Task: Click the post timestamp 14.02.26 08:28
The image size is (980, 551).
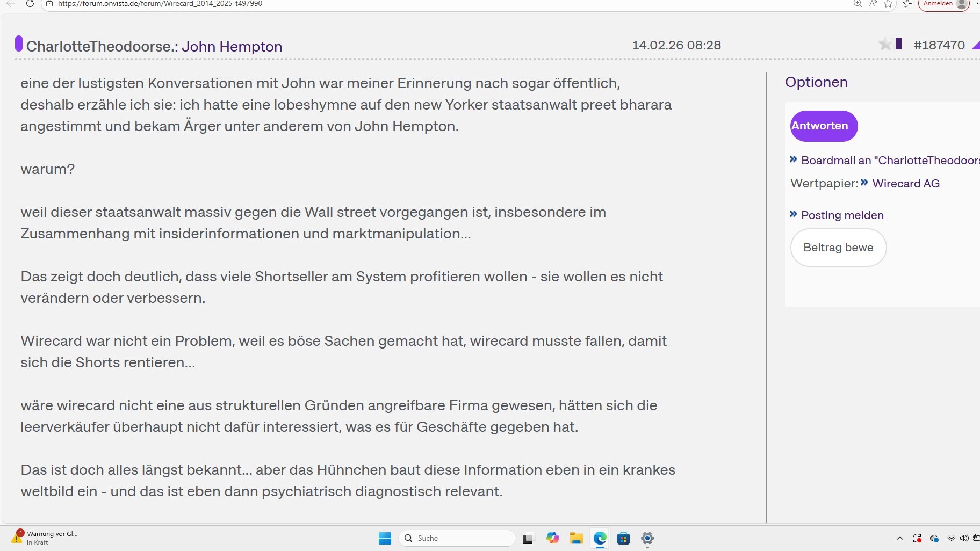Action: (x=676, y=45)
